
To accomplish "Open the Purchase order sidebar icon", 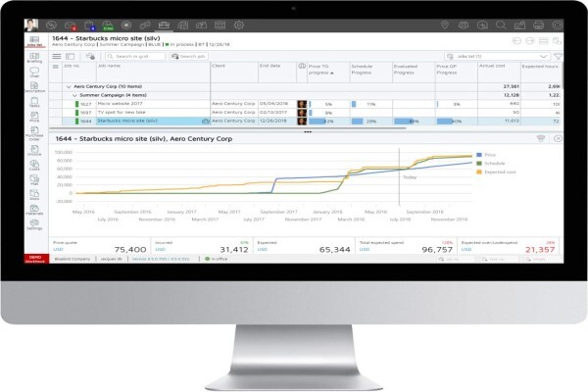I will point(34,133).
